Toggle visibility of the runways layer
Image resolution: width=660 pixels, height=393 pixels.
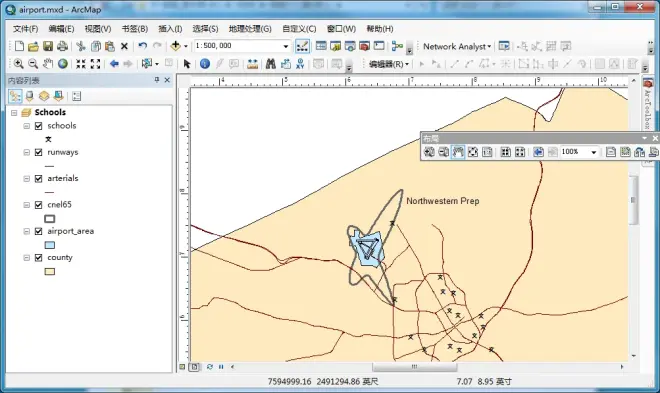(39, 152)
